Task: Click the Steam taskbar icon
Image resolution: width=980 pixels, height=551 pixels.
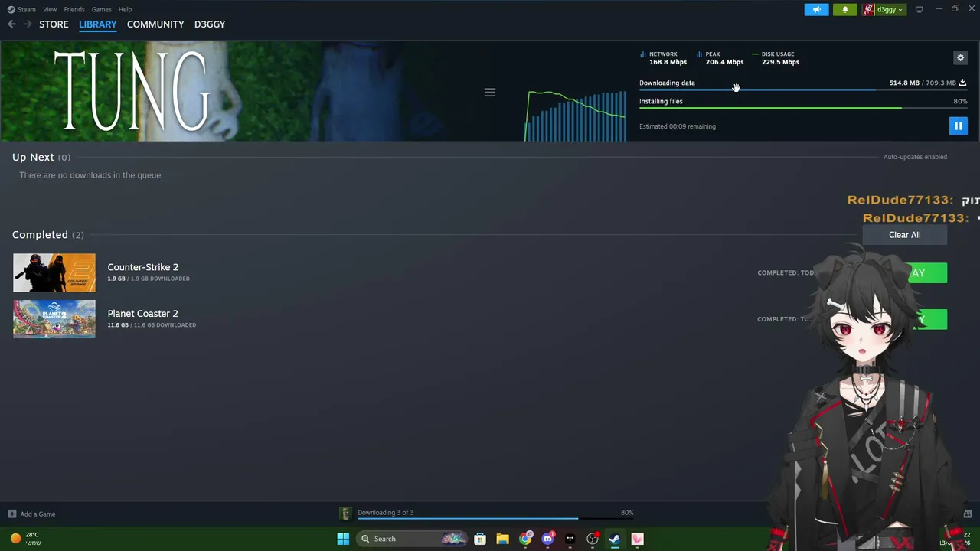Action: coord(615,539)
